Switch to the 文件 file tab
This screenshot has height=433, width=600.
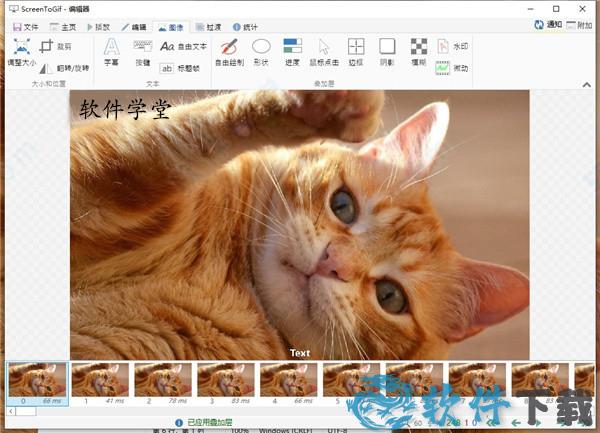click(25, 26)
